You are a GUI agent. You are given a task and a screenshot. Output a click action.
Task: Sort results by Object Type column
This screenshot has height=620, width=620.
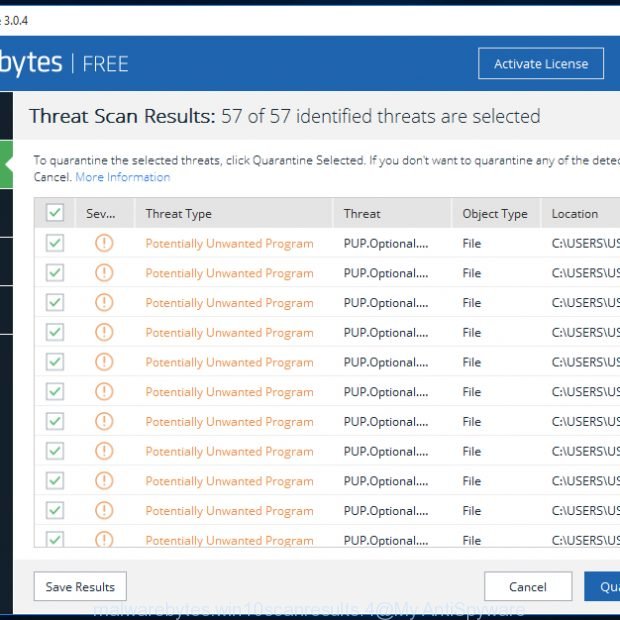495,213
